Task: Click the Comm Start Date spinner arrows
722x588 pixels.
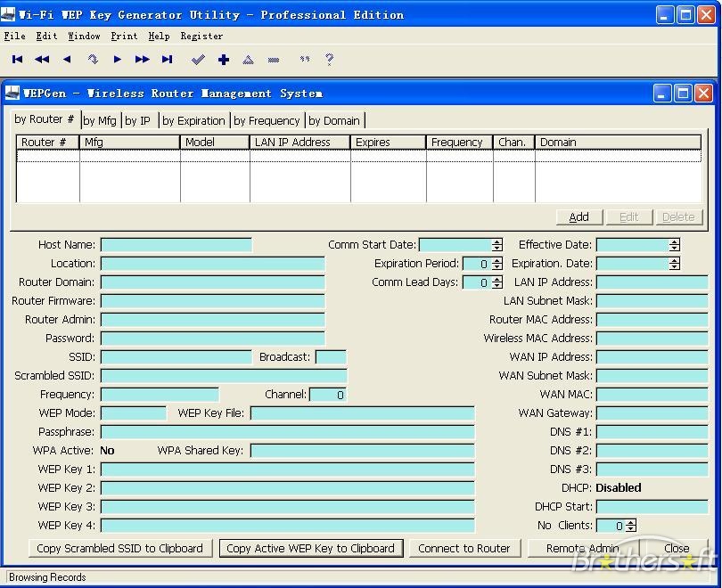Action: click(x=496, y=245)
